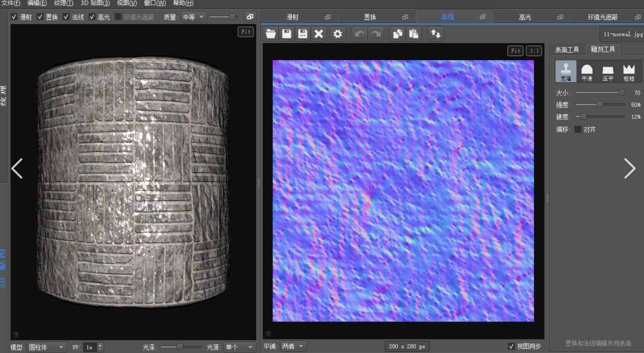This screenshot has width=644, height=353.
Task: Uncheck the 漫射 diffuse checkbox
Action: (14, 17)
